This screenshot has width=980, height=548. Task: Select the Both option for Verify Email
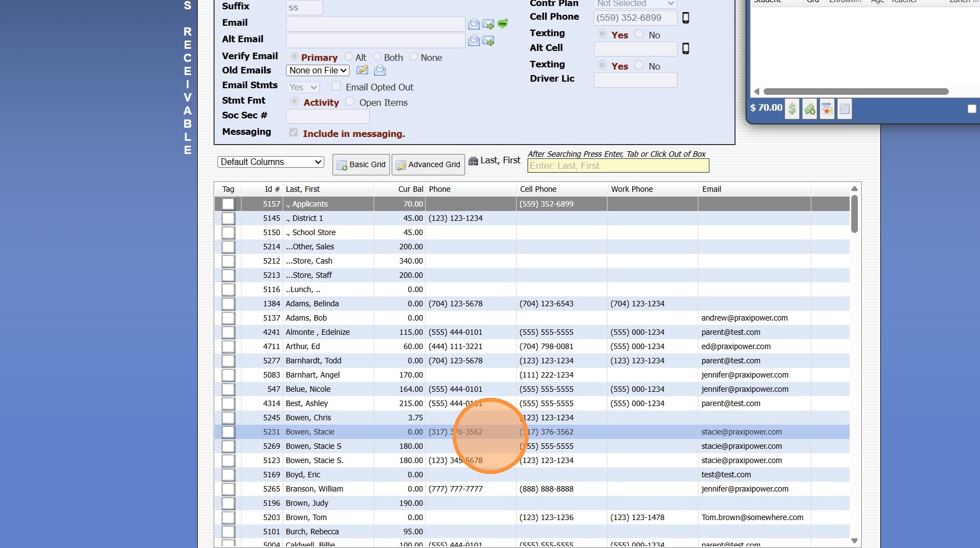point(377,57)
